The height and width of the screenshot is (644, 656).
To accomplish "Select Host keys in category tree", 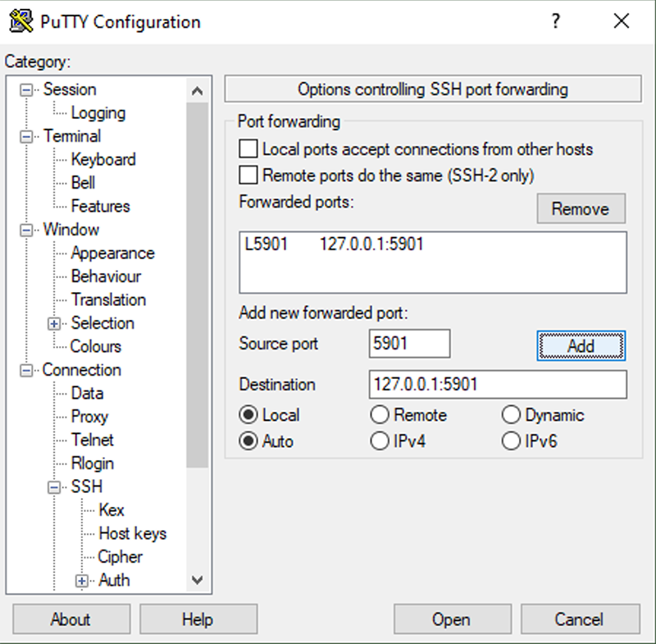I will (x=133, y=533).
